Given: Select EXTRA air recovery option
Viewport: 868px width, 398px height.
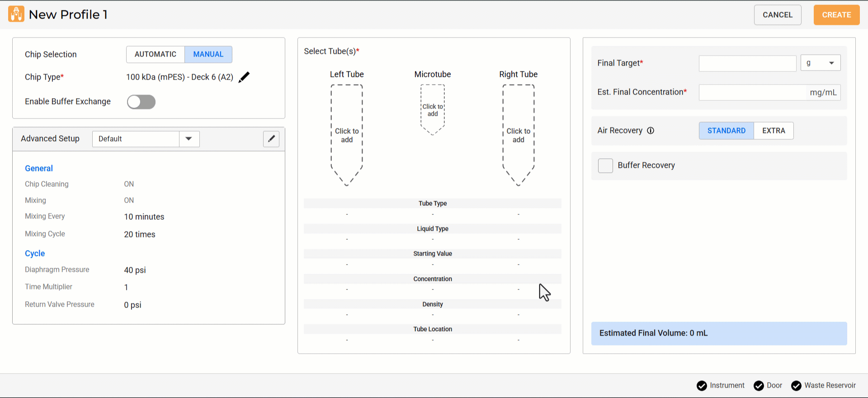Looking at the screenshot, I should coord(774,131).
